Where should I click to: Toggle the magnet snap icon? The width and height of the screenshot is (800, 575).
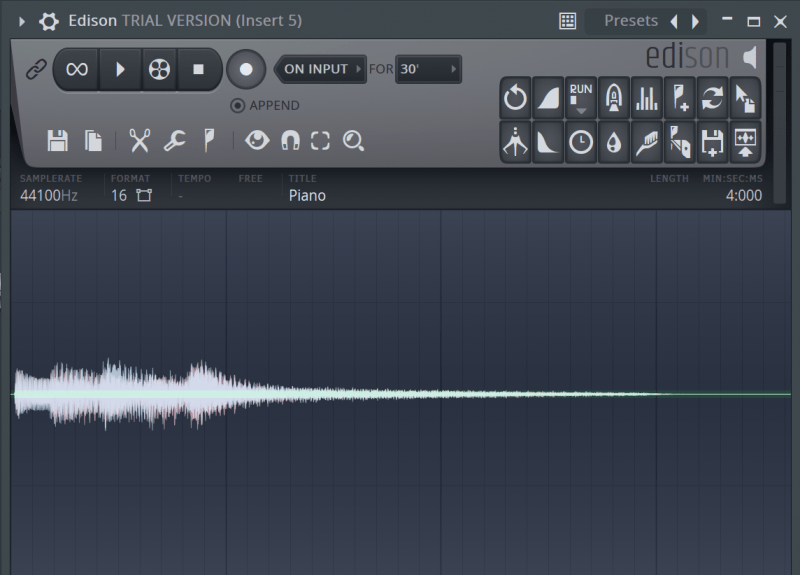[290, 141]
